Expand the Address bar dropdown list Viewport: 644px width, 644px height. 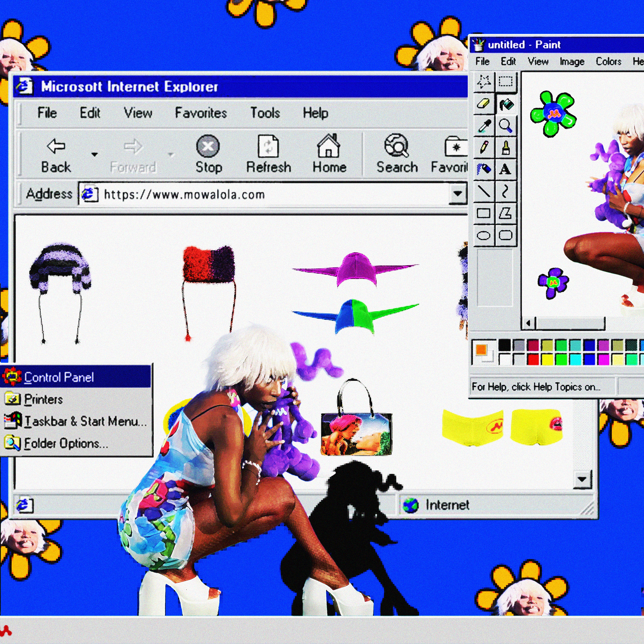(x=458, y=193)
